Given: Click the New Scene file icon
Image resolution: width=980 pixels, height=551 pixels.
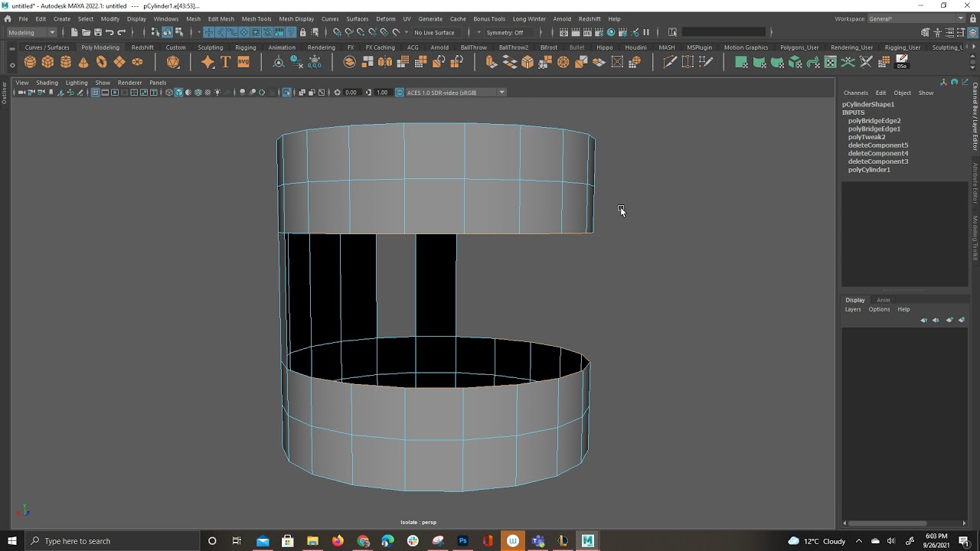Looking at the screenshot, I should 74,32.
